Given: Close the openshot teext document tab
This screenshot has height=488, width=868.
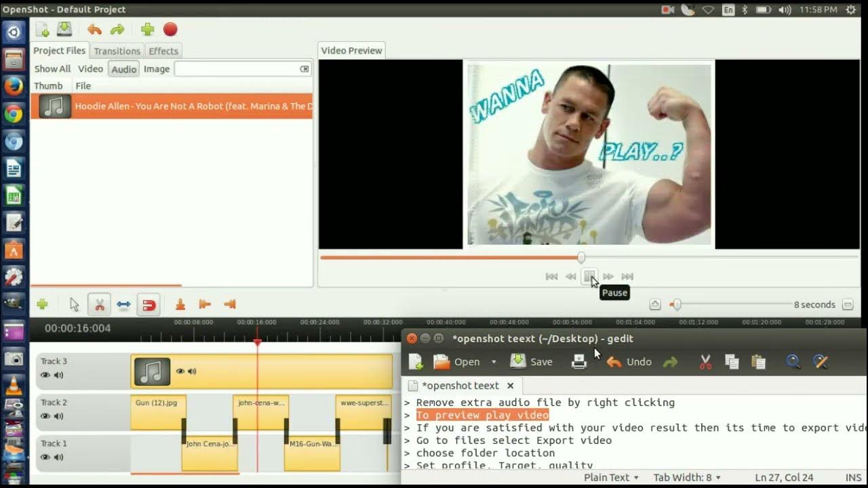Looking at the screenshot, I should [x=511, y=386].
